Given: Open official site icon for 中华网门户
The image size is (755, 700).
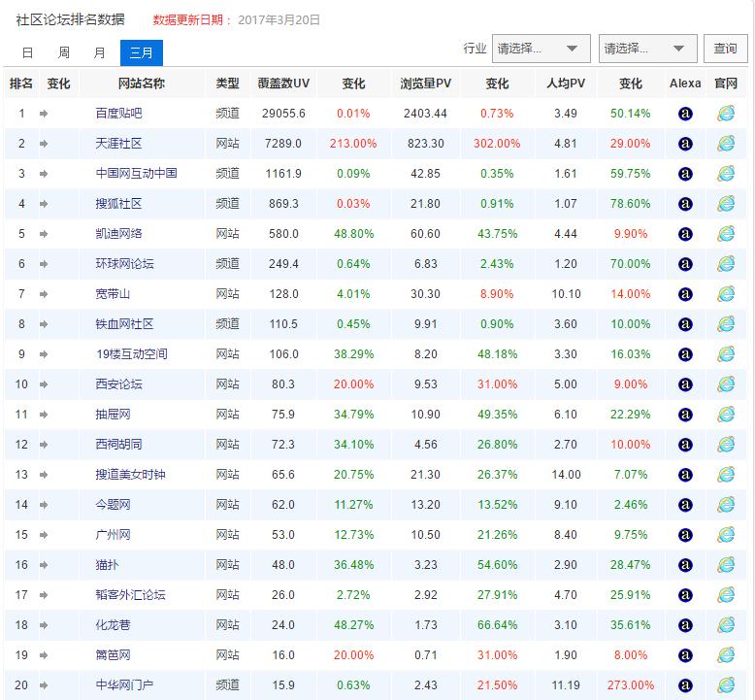Looking at the screenshot, I should click(x=726, y=685).
